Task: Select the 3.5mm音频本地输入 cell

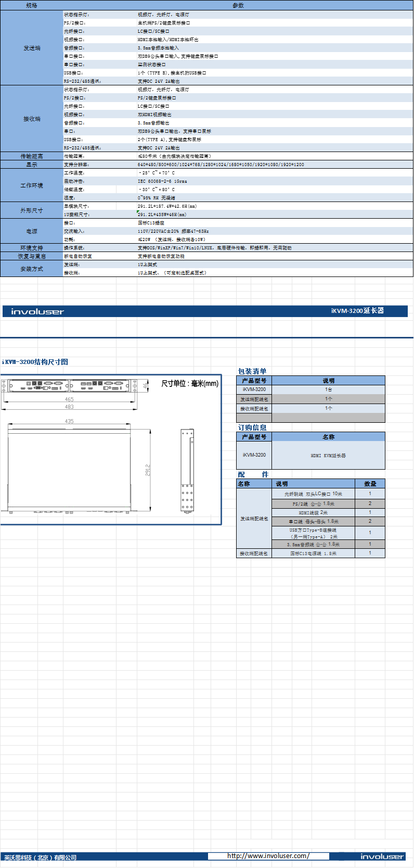Action: pos(275,48)
